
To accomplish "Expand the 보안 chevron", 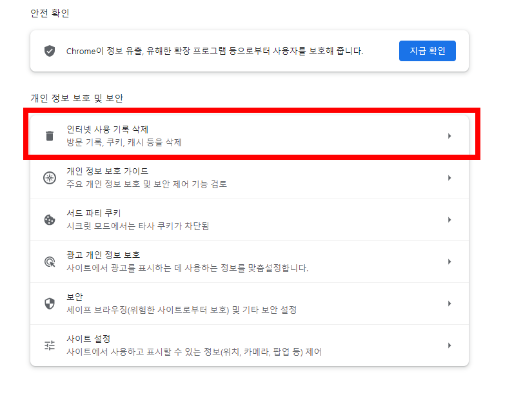I will click(x=449, y=303).
